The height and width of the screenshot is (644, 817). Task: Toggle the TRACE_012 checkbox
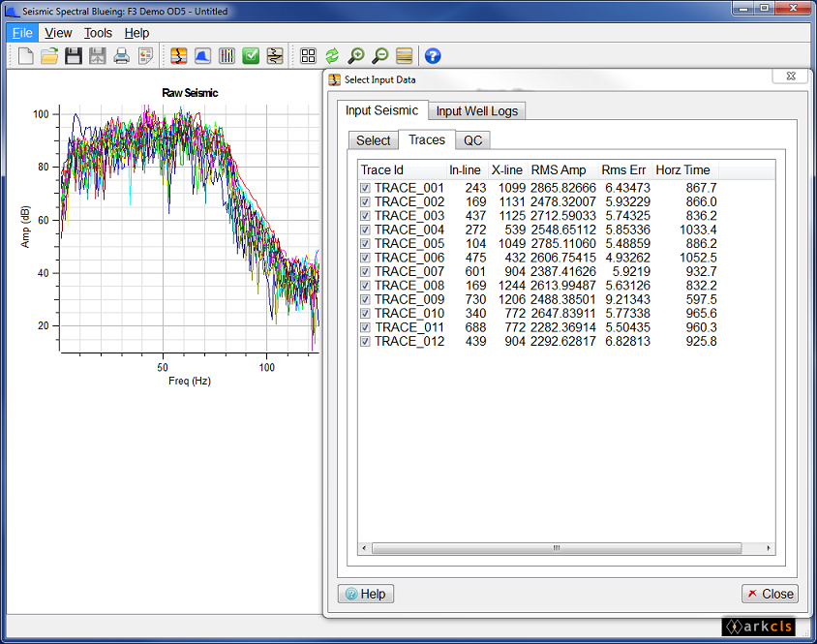(x=365, y=342)
